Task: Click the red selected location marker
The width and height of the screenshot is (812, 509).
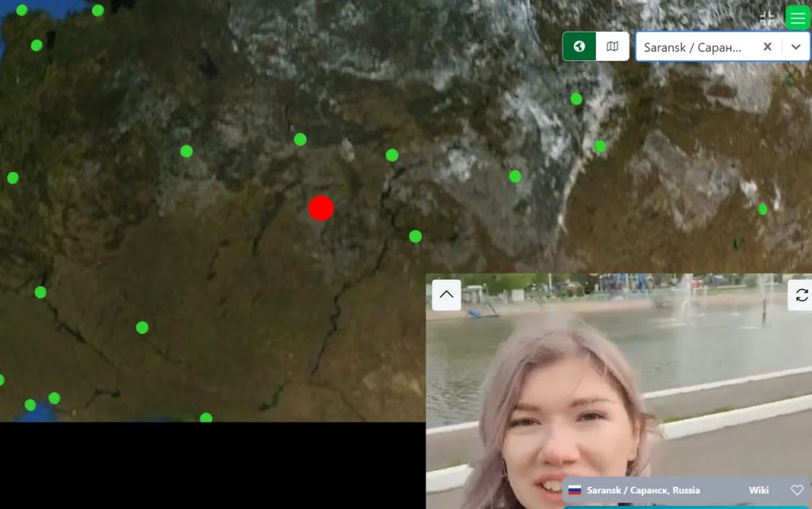Action: click(x=321, y=209)
